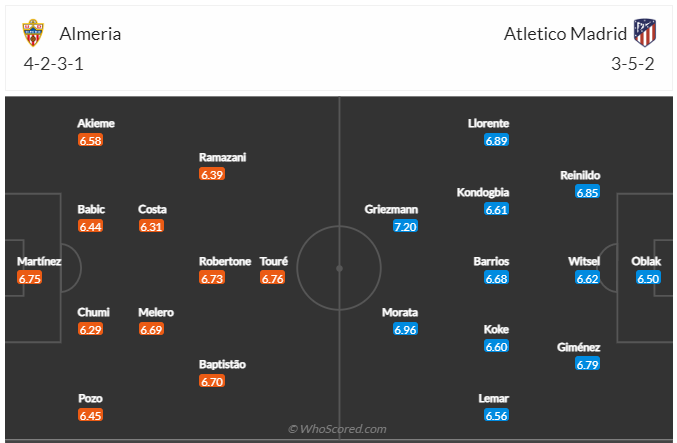Click Touré's 6.76 rating badge
677x443 pixels.
(x=273, y=278)
